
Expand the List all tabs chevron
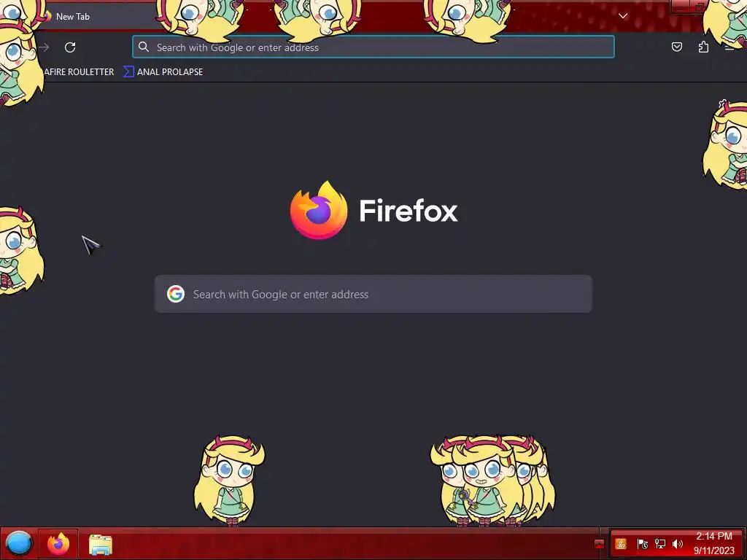pos(623,16)
